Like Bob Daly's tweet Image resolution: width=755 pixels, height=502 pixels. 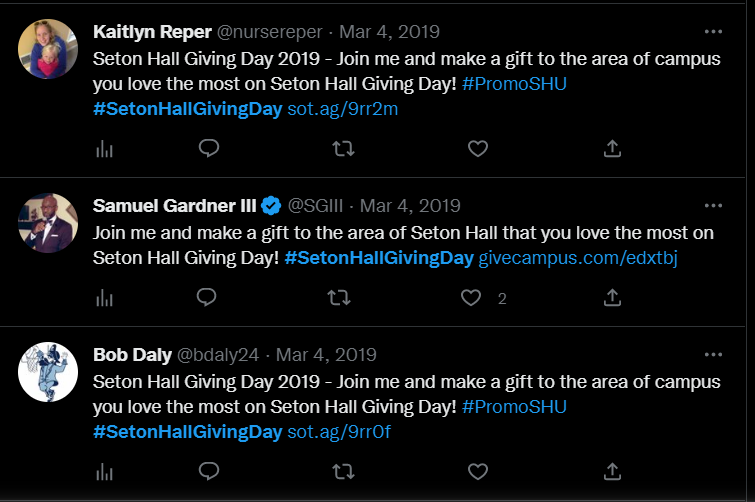478,470
